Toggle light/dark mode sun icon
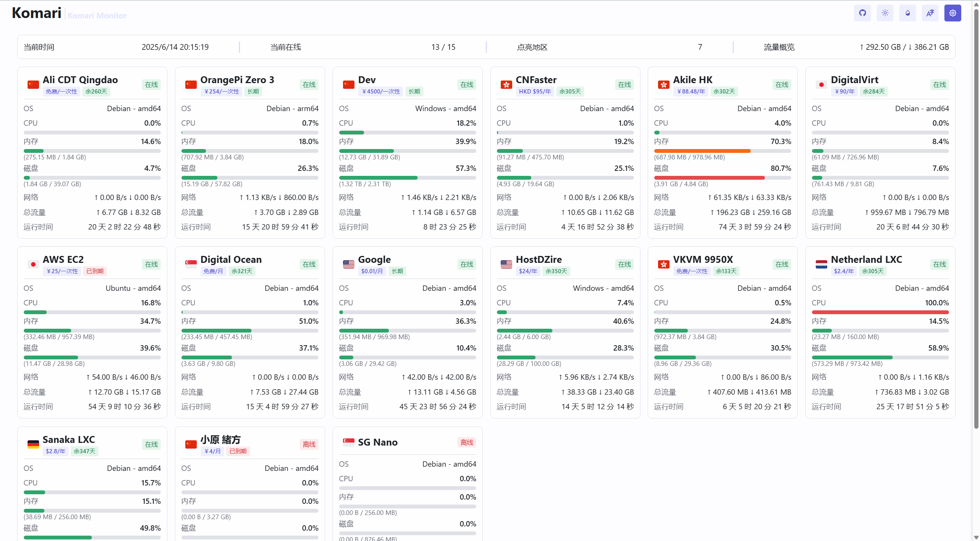 point(885,13)
